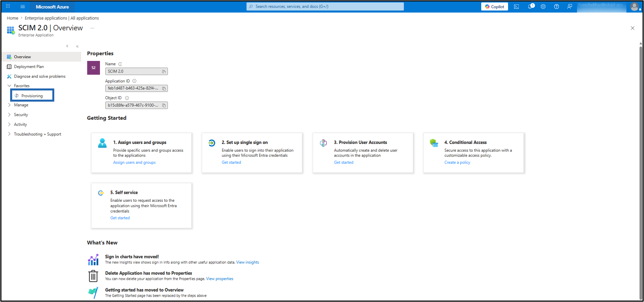644x302 pixels.
Task: Toggle sidebar expand/collapse all arrows
Action: 67,46
